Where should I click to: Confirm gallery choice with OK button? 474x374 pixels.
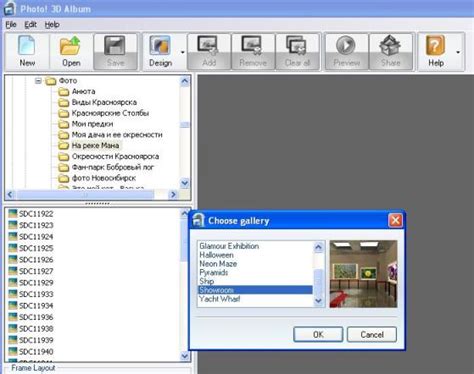318,334
